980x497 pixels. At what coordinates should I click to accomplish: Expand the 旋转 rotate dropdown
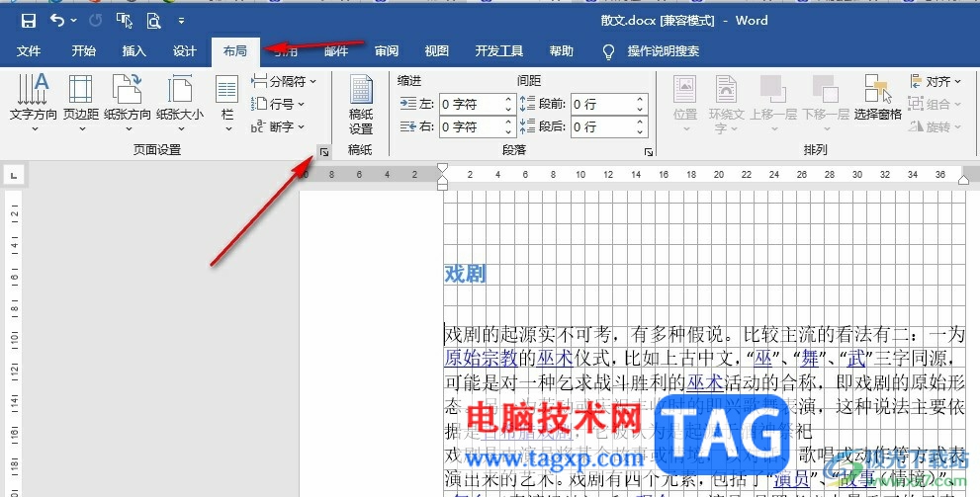(x=935, y=126)
